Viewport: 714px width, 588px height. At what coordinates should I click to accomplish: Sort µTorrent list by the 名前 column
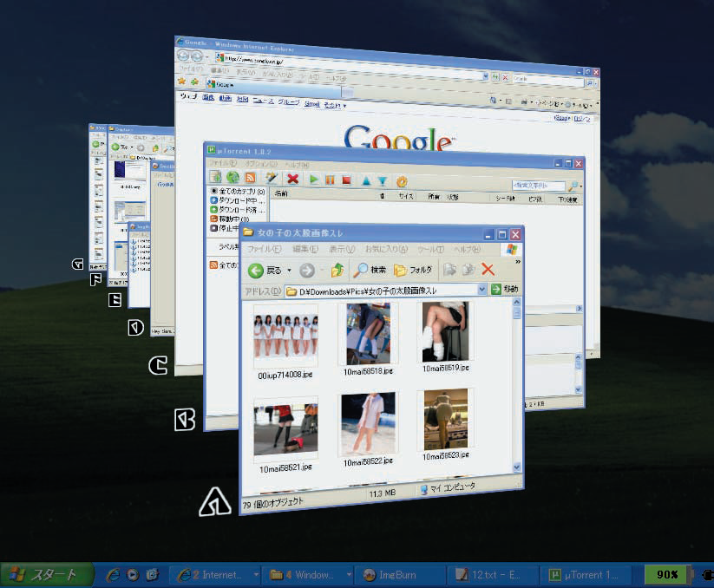point(281,193)
